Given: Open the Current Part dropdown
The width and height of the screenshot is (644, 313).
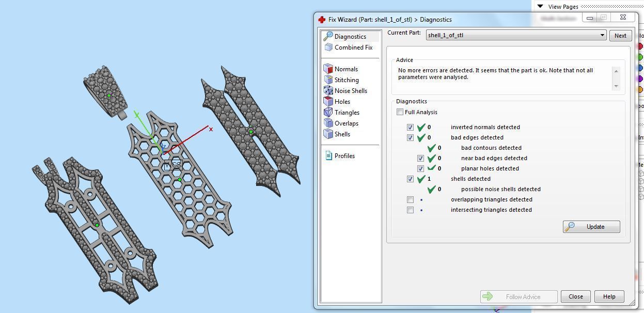Looking at the screenshot, I should [x=516, y=36].
